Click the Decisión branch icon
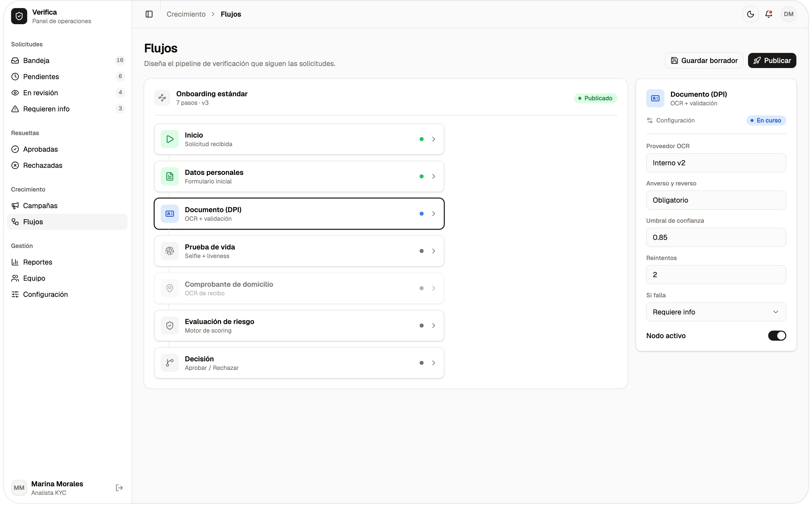 click(170, 363)
